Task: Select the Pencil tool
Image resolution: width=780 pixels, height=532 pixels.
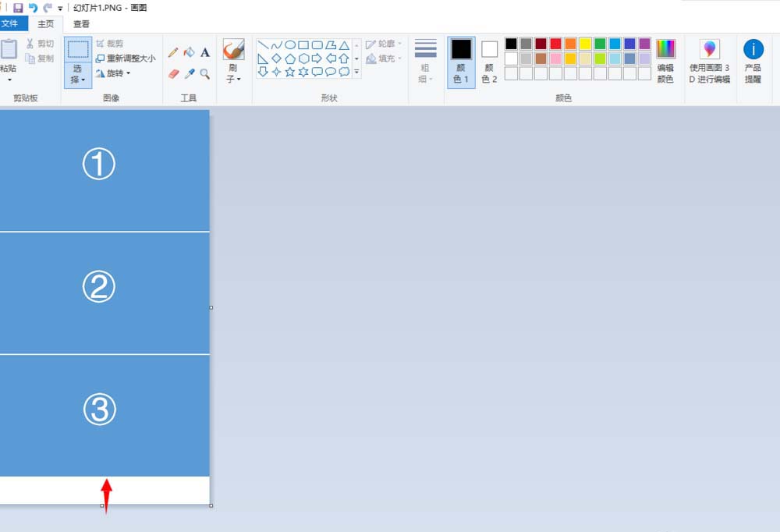Action: [173, 52]
